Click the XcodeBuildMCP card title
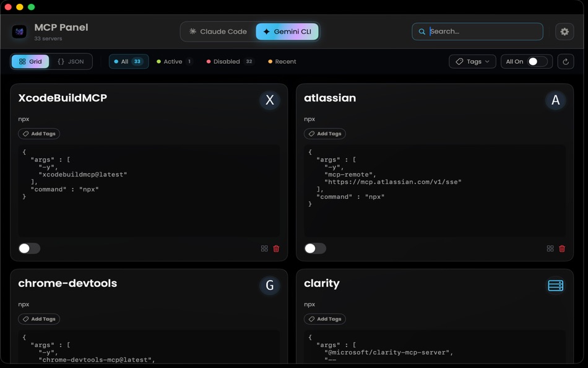 [x=63, y=98]
